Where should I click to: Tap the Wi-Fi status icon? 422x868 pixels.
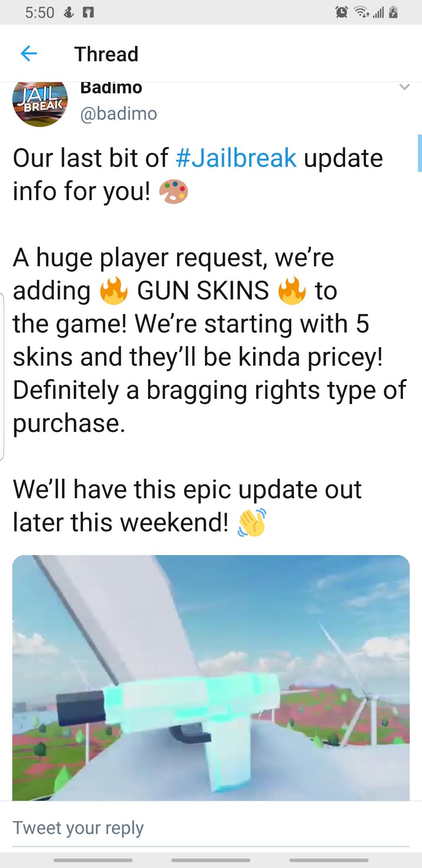coord(361,13)
